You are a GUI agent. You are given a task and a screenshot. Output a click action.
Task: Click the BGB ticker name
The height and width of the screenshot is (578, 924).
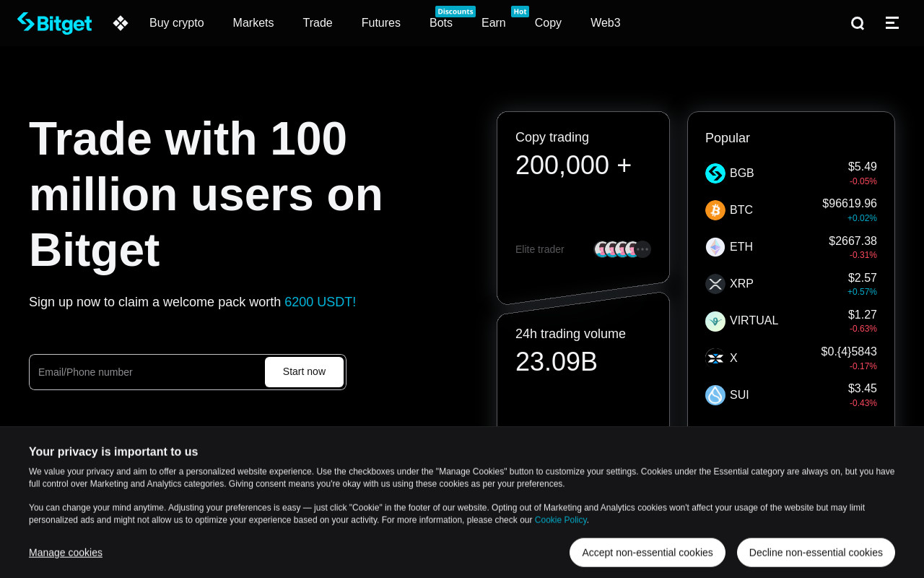pos(742,173)
